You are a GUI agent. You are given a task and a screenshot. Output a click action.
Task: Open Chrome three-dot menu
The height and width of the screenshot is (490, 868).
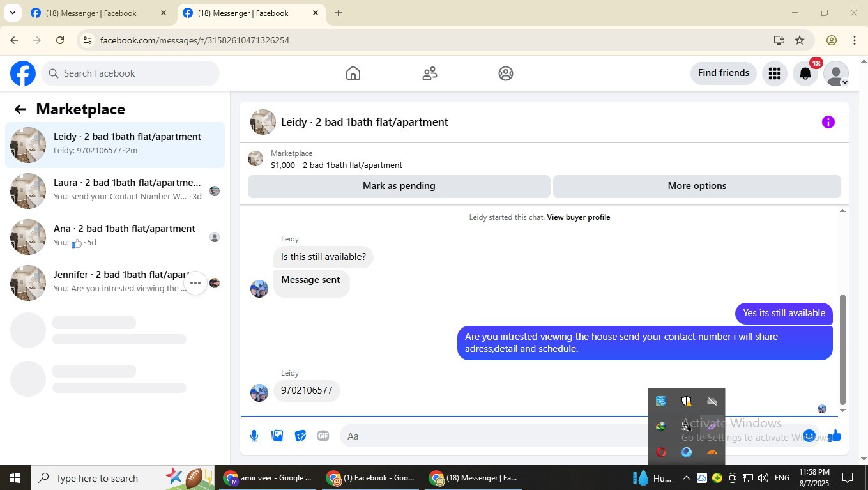pyautogui.click(x=855, y=40)
